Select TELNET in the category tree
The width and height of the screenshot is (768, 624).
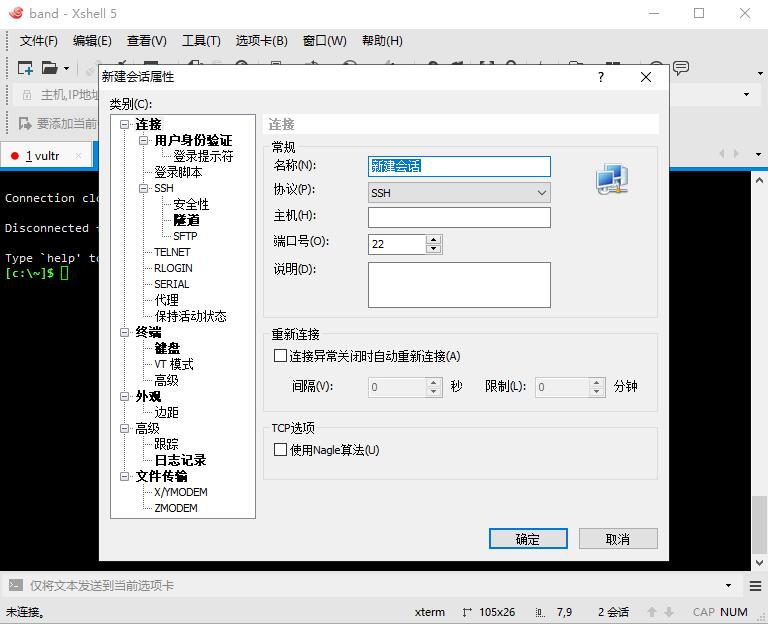click(x=172, y=252)
